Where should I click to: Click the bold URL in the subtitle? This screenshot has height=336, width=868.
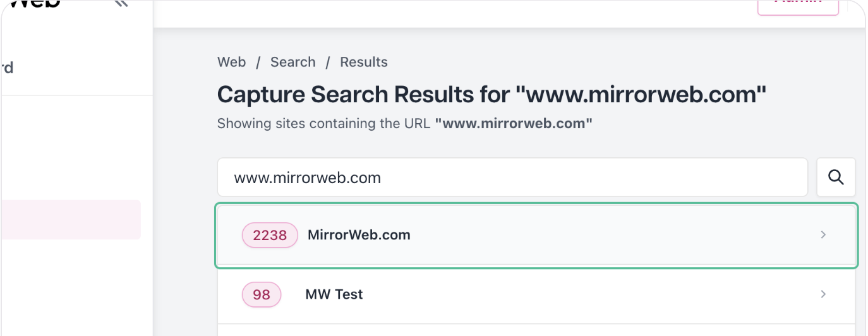tap(514, 123)
